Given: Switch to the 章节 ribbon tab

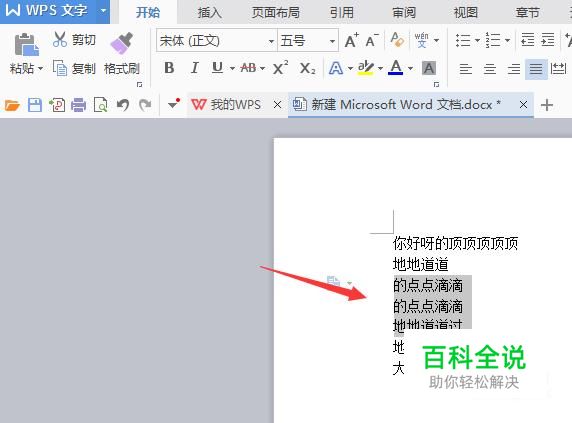Looking at the screenshot, I should tap(527, 13).
